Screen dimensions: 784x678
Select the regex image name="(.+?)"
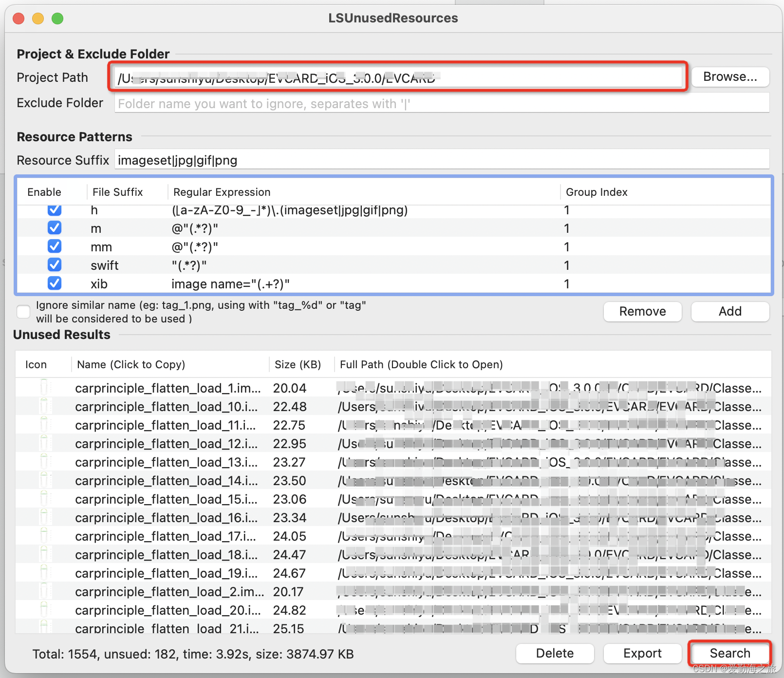pyautogui.click(x=230, y=284)
